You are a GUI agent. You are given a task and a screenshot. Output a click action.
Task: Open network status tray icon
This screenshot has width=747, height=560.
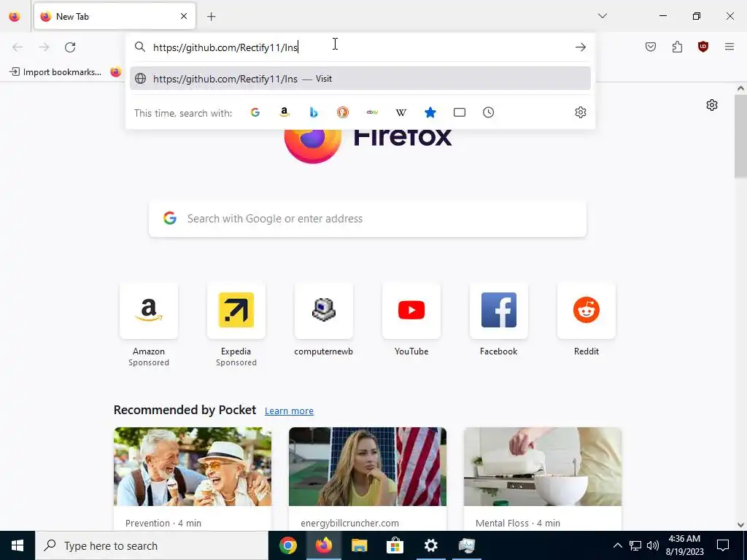[635, 545]
